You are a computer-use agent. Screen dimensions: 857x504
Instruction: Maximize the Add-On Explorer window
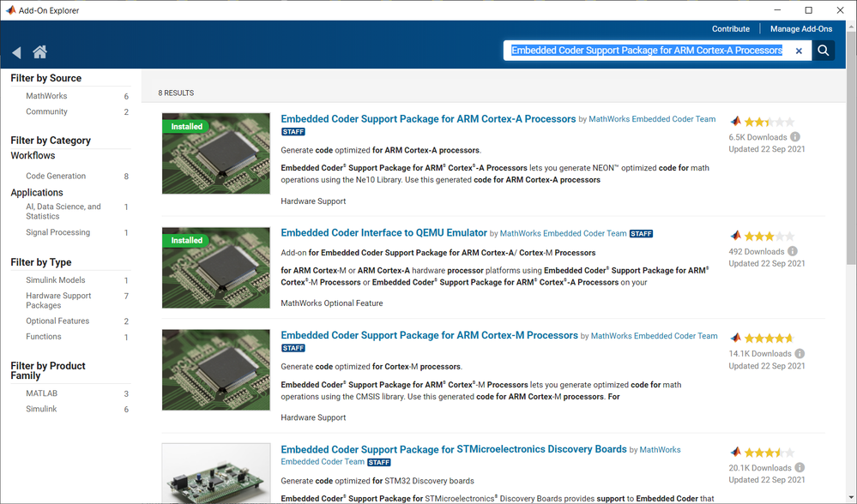808,9
